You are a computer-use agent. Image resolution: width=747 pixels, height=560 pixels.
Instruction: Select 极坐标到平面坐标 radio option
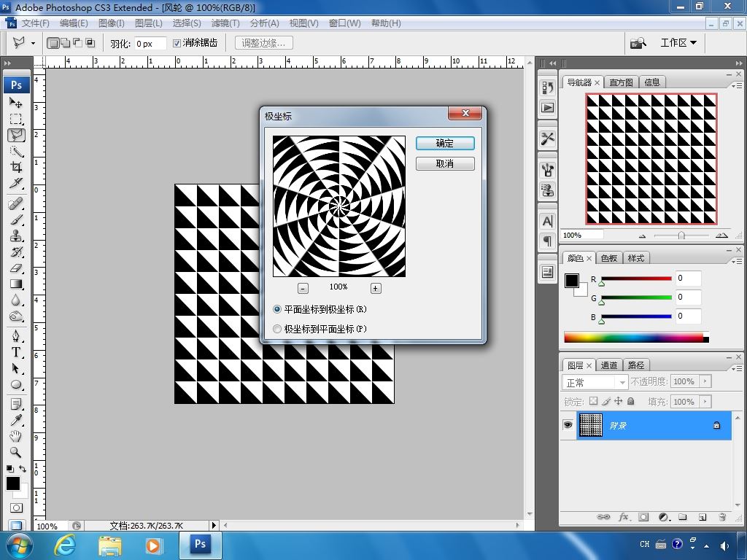coord(277,329)
